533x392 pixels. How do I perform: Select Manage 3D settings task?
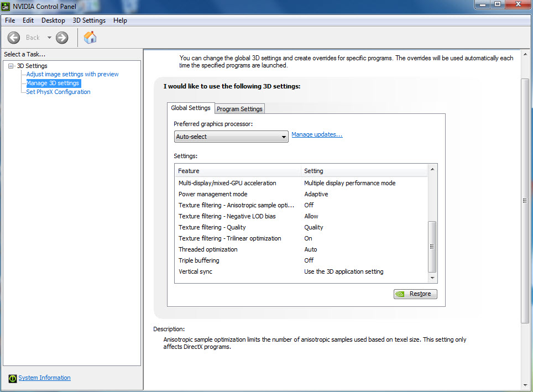(x=53, y=83)
